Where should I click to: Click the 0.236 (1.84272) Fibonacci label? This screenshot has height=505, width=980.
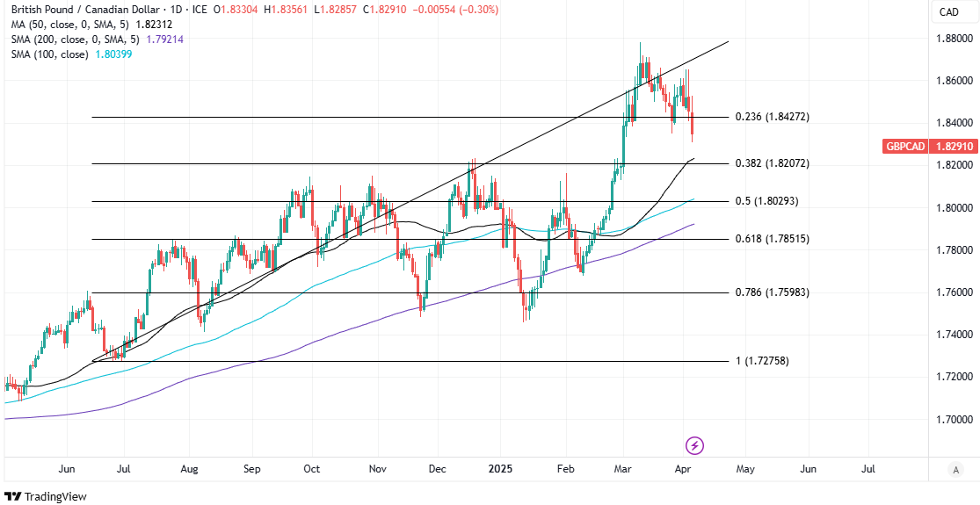click(772, 117)
